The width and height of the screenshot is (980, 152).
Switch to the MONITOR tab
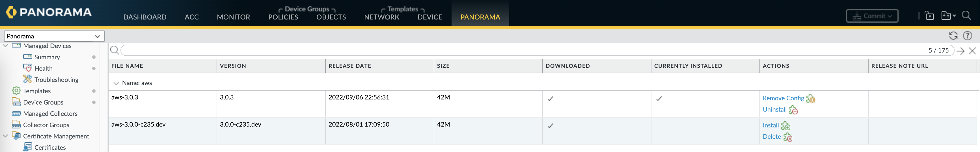click(233, 17)
